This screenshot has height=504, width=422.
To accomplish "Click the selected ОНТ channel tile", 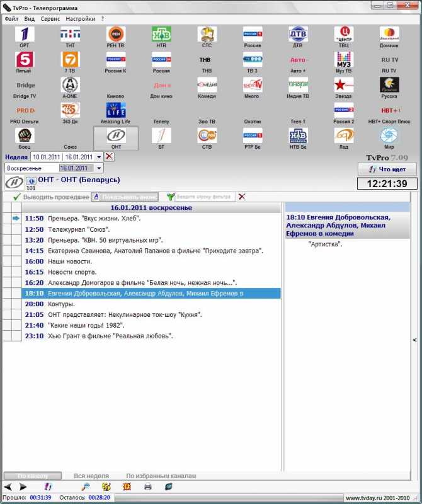I will pos(116,138).
